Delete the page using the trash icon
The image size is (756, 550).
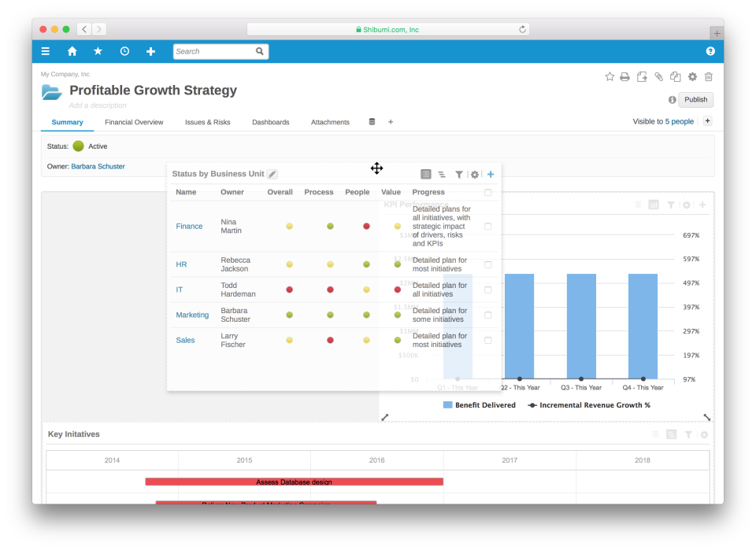(708, 76)
